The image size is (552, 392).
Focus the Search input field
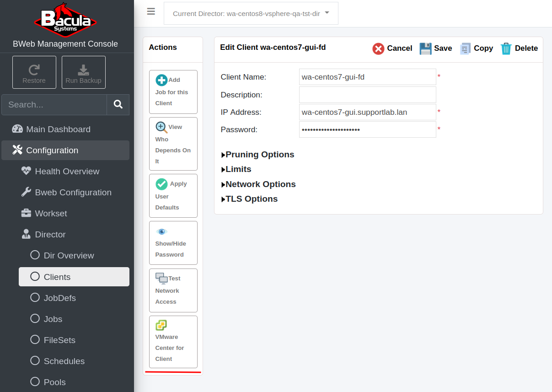pyautogui.click(x=54, y=105)
